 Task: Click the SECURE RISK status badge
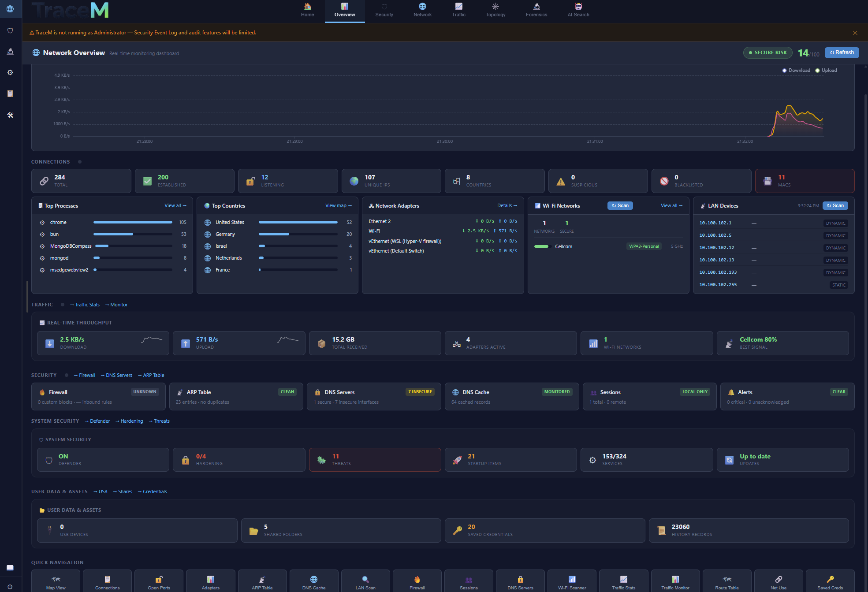767,52
